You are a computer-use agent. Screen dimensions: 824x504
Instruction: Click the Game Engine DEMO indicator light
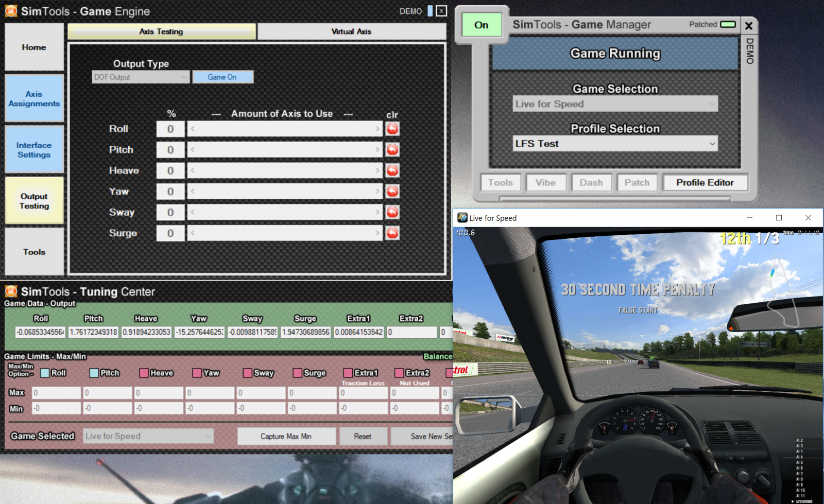(x=430, y=11)
